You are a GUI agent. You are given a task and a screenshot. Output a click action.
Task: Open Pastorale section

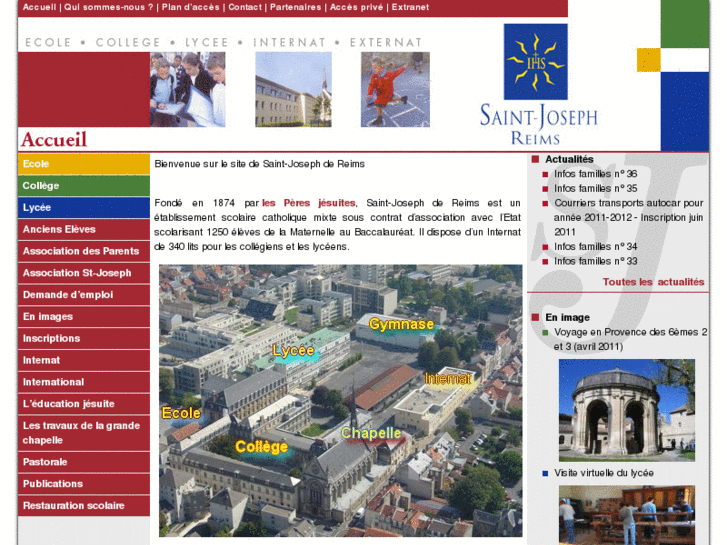(84, 462)
